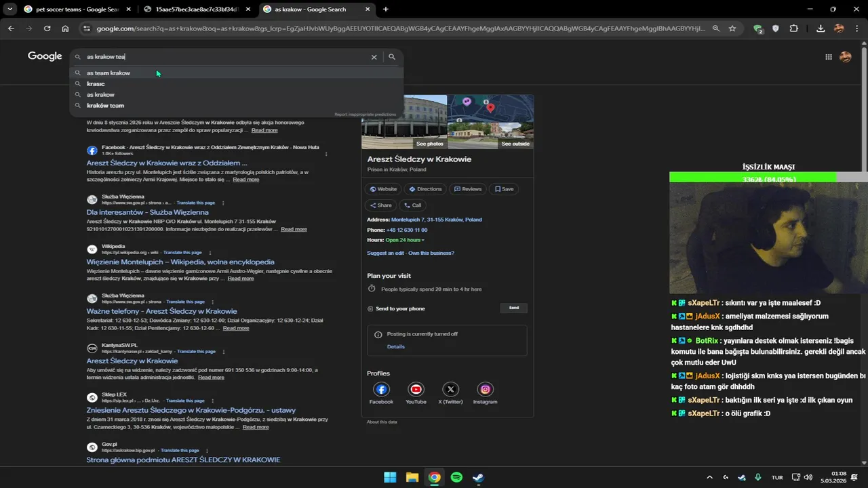Click the Call button

pos(412,205)
